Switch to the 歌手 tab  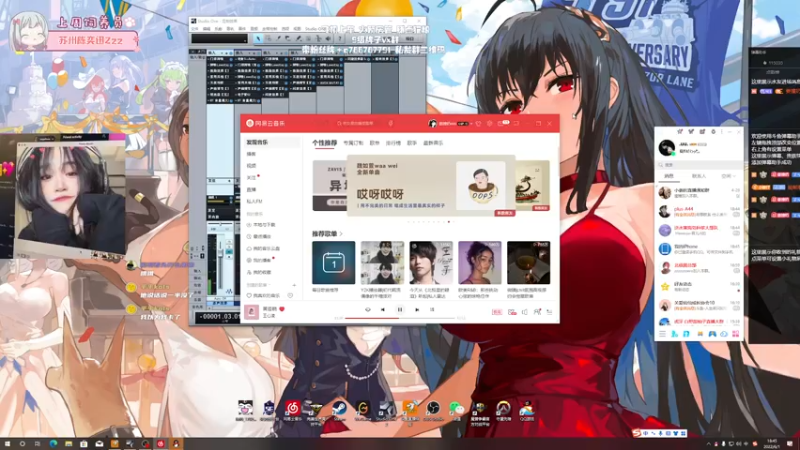410,143
